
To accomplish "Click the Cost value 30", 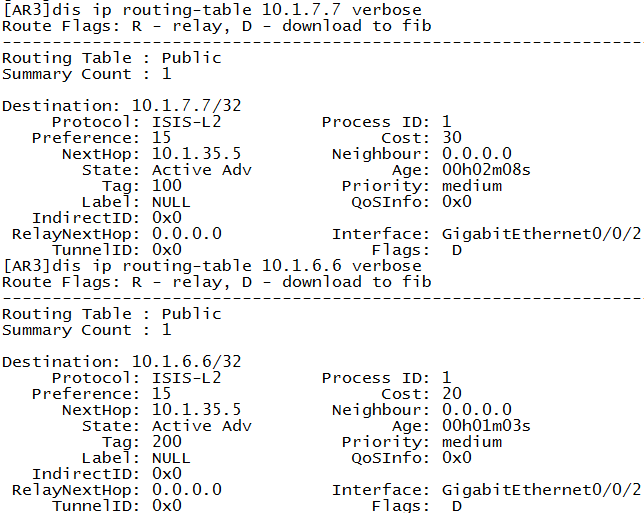I will (452, 138).
